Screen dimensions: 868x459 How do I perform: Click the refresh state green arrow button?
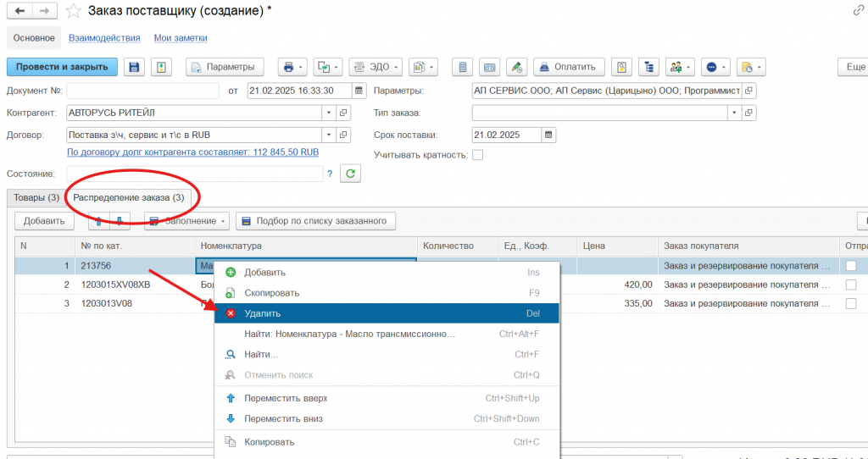tap(350, 174)
